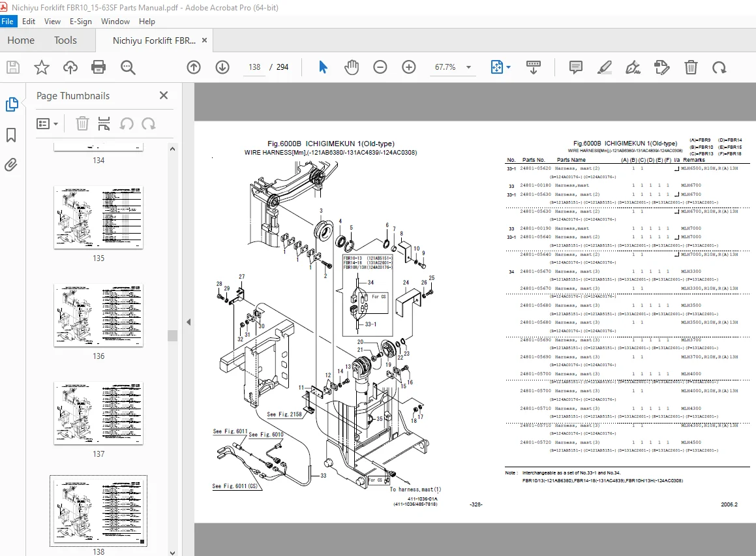The width and height of the screenshot is (756, 556).
Task: Click part number 24801-00180 in the table
Action: tap(535, 185)
